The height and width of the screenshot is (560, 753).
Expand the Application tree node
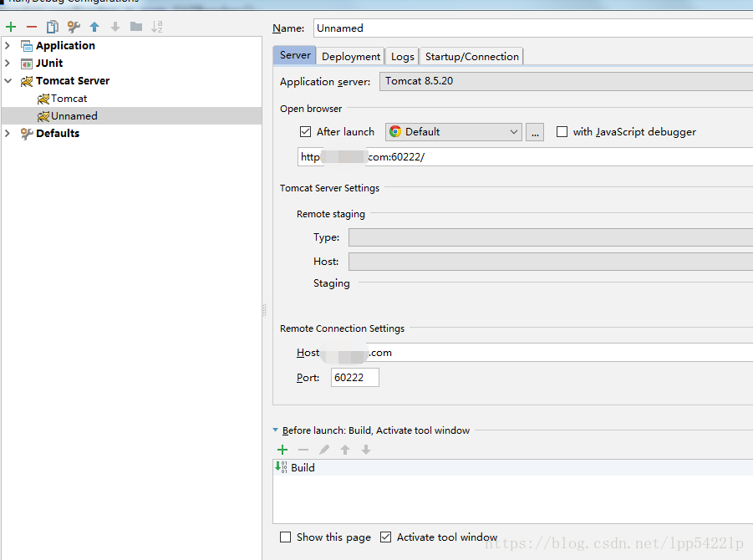(x=8, y=46)
